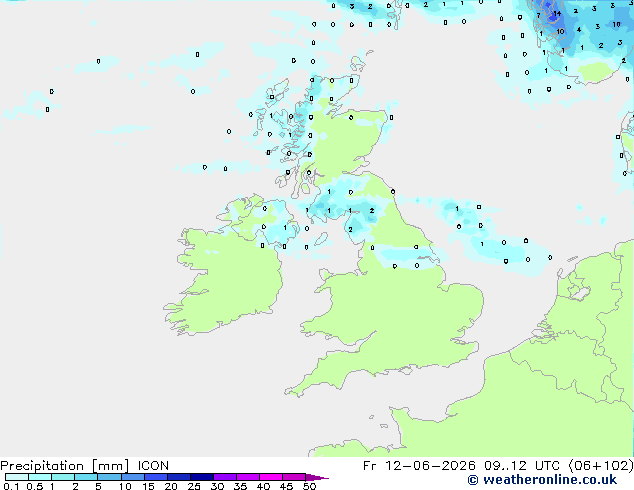634x490 pixels.
Task: Click the '(06+102)' forecast run text
Action: (x=601, y=466)
